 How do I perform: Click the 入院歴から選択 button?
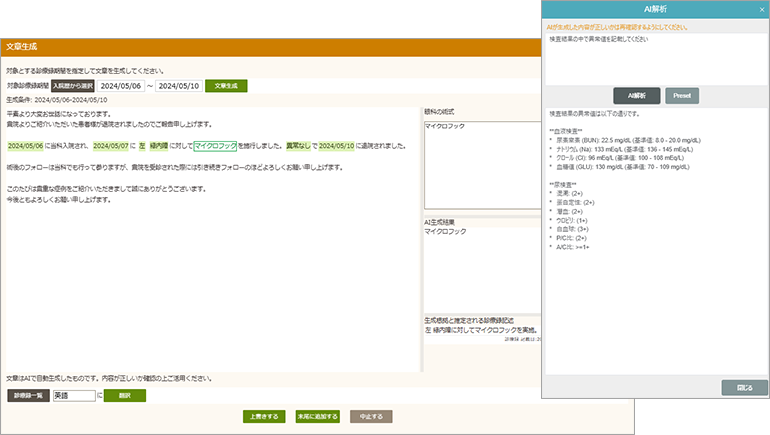coord(73,86)
